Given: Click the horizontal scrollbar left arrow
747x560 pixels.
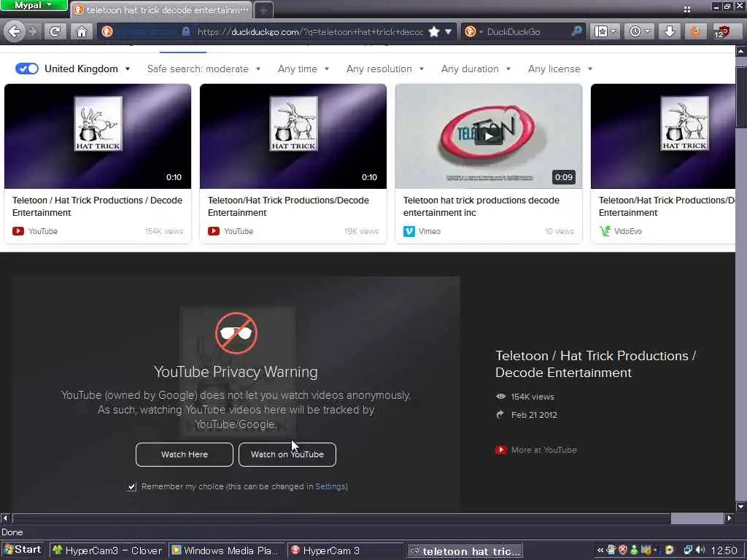Looking at the screenshot, I should 5,518.
